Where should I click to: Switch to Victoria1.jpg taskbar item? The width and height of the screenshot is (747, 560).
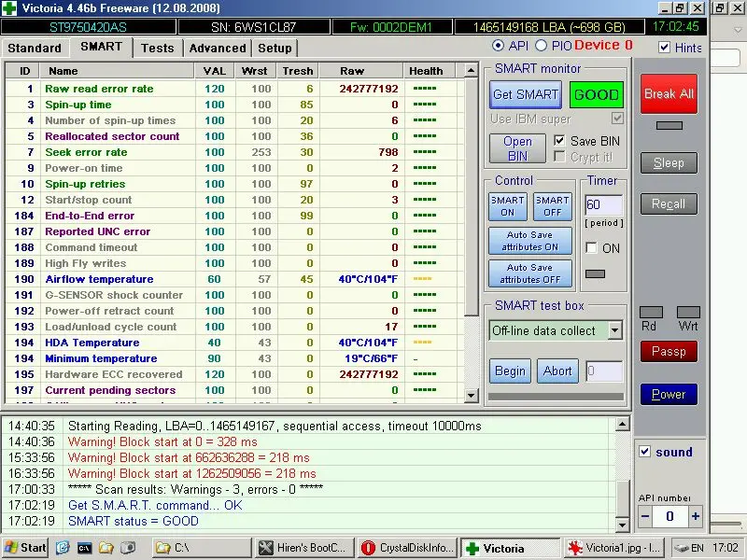click(614, 548)
